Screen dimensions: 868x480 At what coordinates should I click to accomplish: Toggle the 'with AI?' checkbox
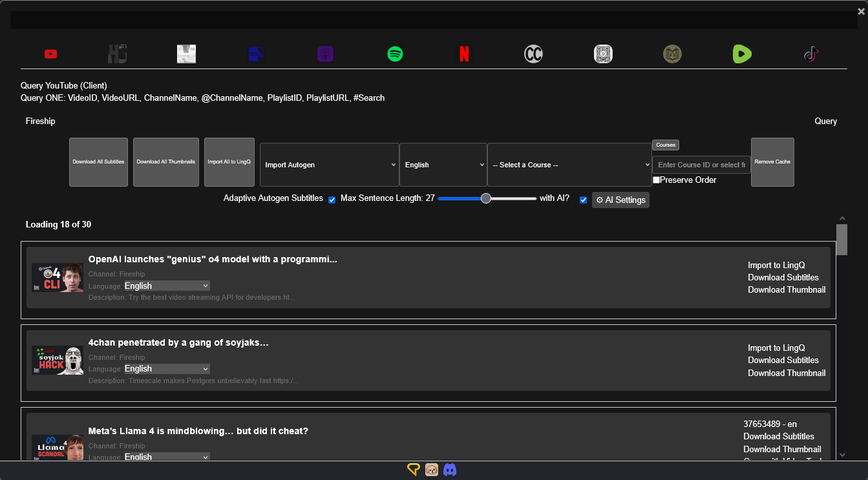tap(584, 200)
